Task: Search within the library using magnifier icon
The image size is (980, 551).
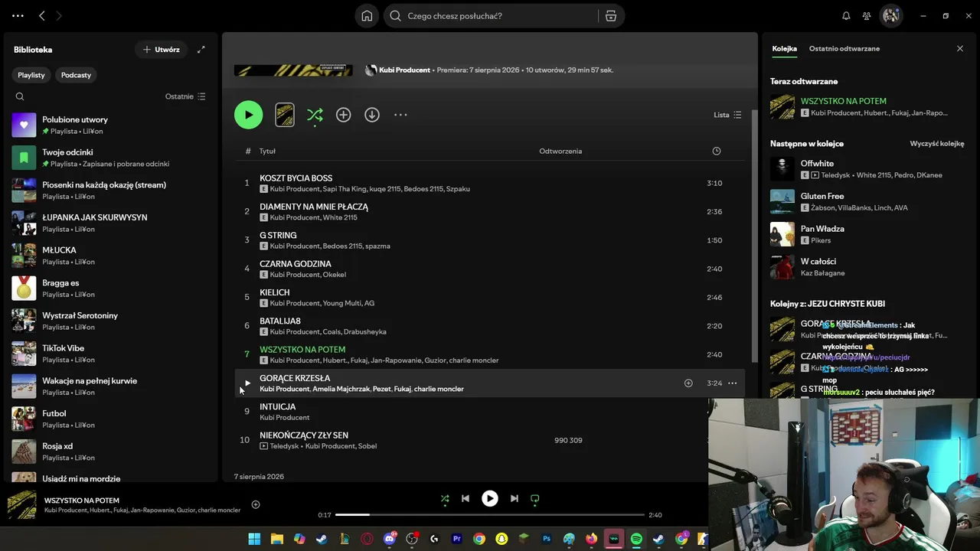Action: point(20,96)
